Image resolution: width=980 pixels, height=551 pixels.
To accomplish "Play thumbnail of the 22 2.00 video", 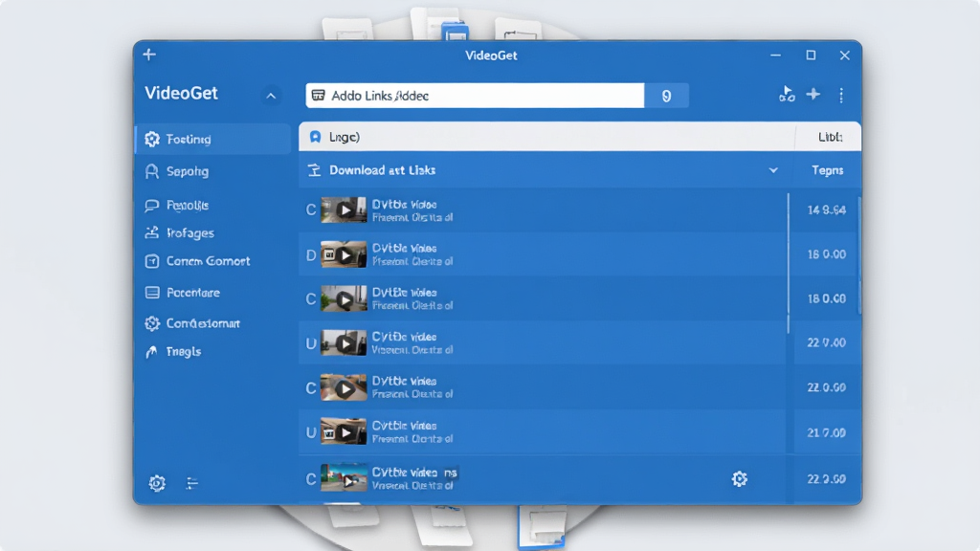I will (x=344, y=478).
